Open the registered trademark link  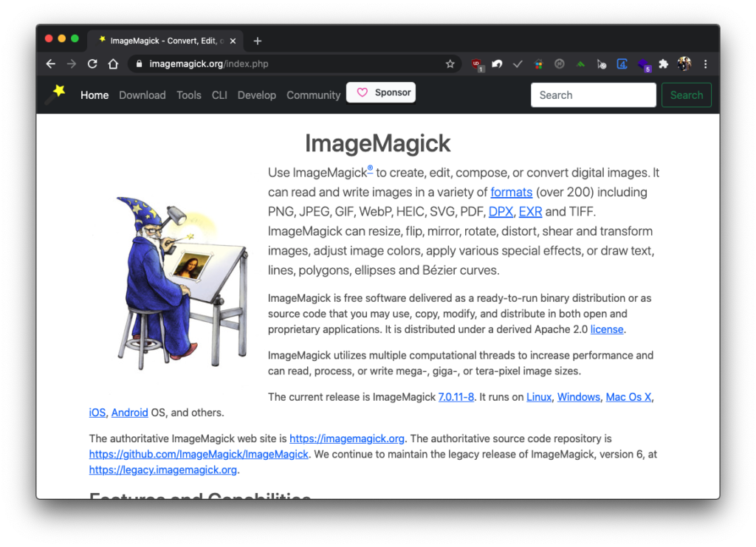[x=370, y=169]
